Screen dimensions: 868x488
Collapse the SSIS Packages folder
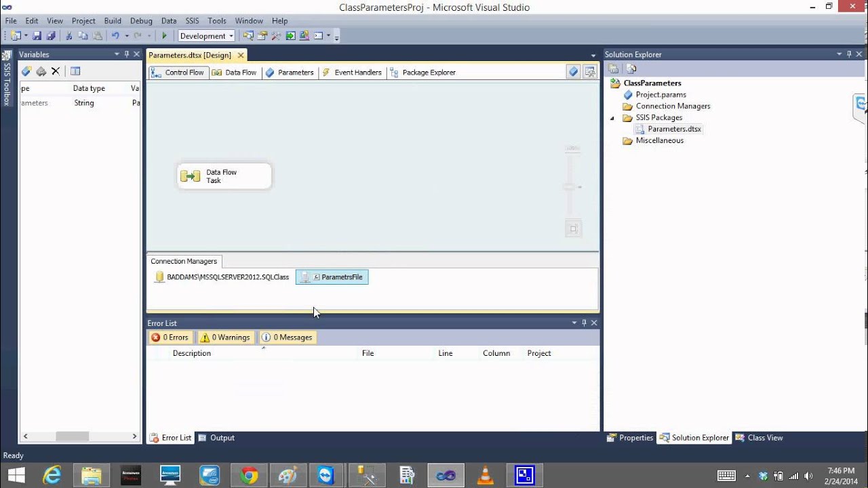[612, 118]
